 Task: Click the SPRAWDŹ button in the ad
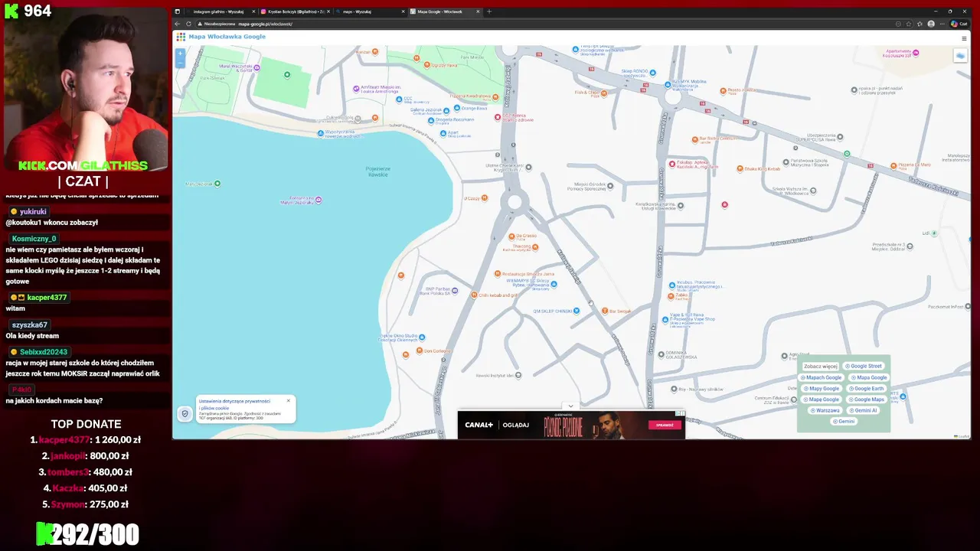664,425
